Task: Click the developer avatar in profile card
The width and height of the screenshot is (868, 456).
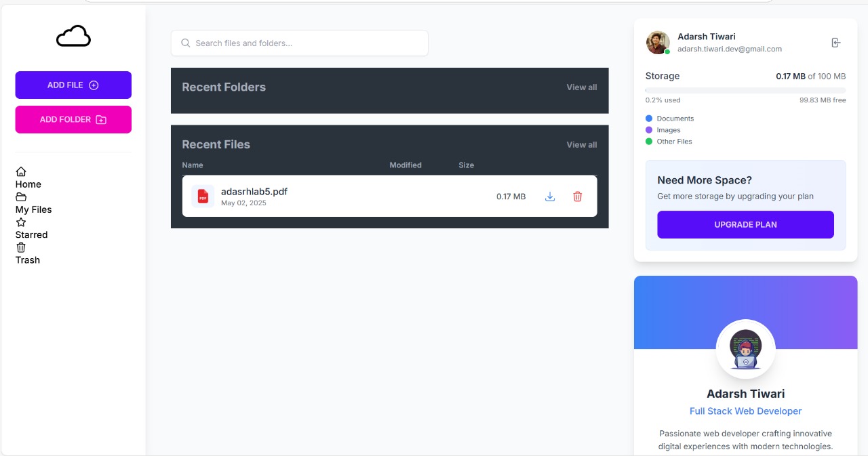Action: [745, 349]
